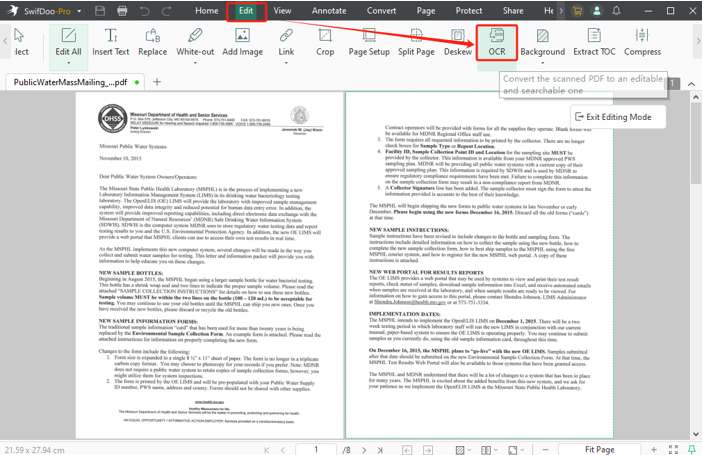
Task: Click the Add Image tool
Action: pyautogui.click(x=243, y=43)
